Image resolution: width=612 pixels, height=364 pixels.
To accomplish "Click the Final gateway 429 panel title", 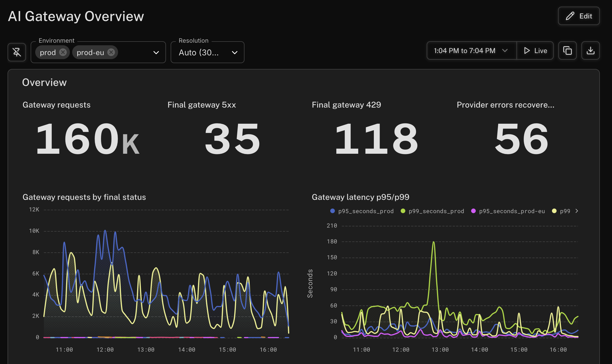I will (346, 105).
